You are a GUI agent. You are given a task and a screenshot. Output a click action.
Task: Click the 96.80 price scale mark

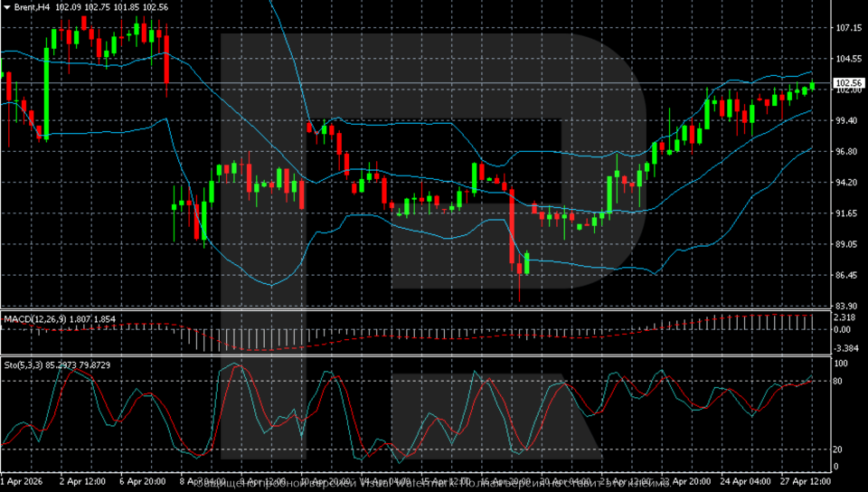847,151
